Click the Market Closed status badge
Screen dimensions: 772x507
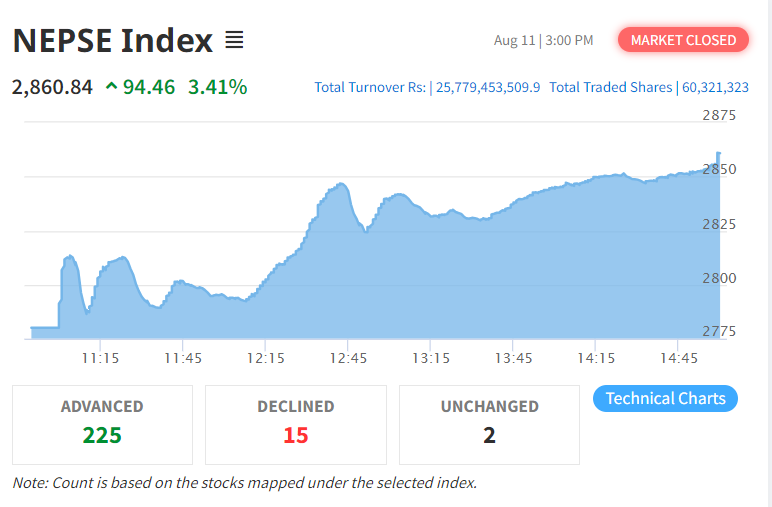point(683,40)
